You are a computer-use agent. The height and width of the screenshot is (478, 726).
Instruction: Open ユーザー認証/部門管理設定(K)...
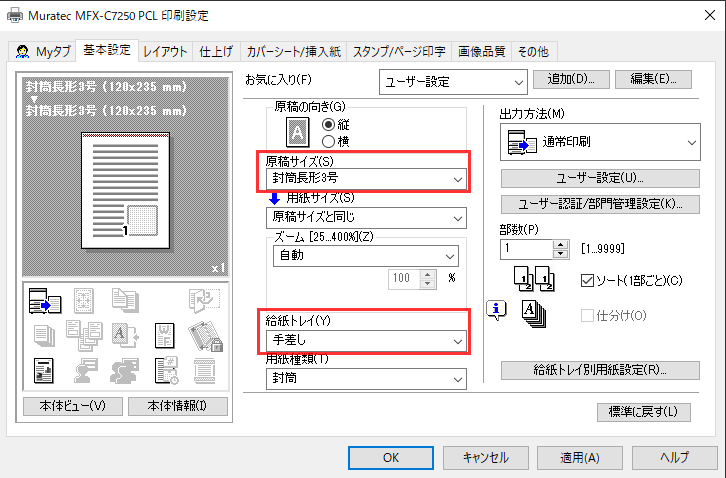pyautogui.click(x=600, y=204)
